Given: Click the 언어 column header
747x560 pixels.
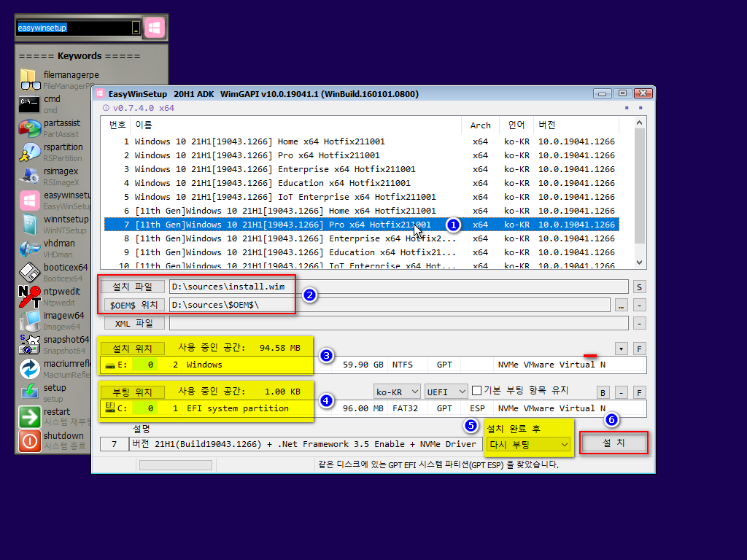Looking at the screenshot, I should (x=516, y=125).
